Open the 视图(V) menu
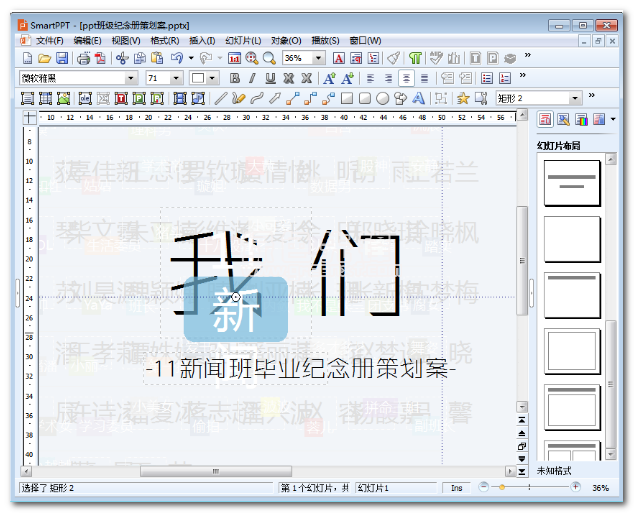The image size is (634, 513). pos(126,41)
